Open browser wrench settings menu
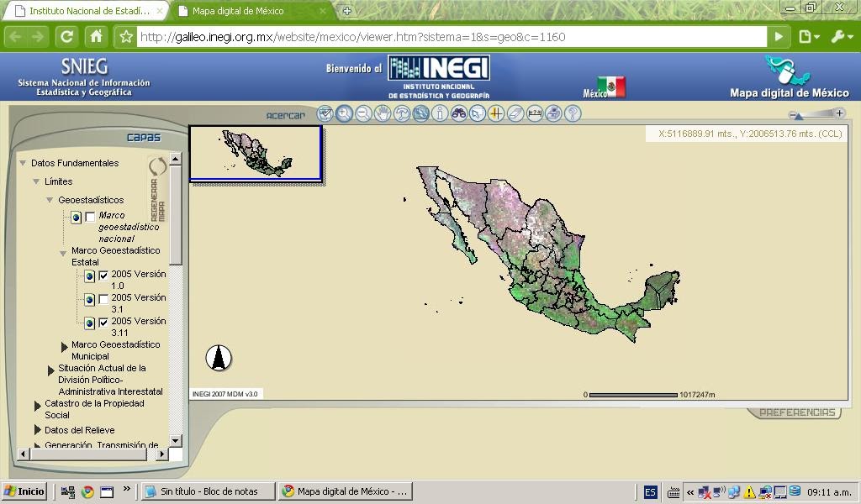The image size is (861, 504). coord(841,37)
